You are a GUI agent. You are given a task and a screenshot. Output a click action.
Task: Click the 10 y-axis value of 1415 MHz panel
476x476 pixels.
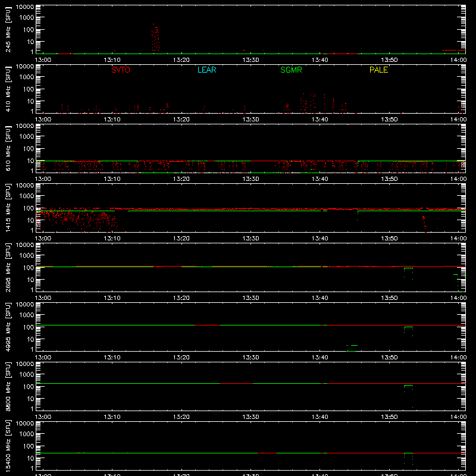[x=30, y=220]
